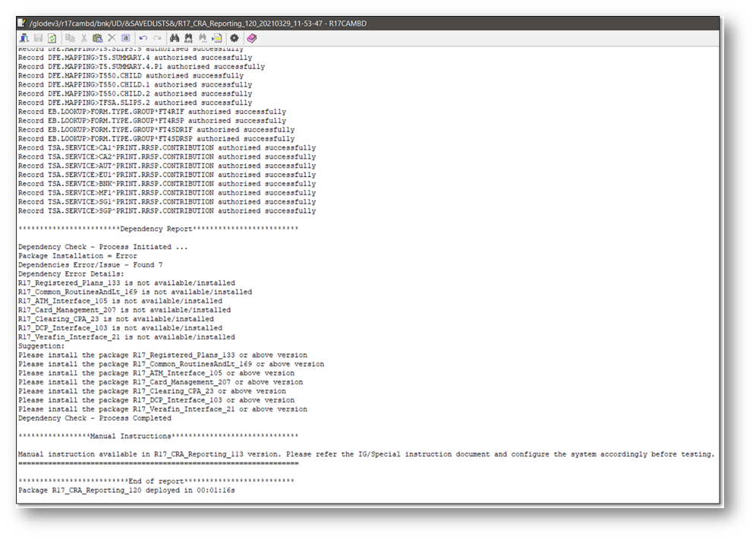Click the Cut scissors icon

click(84, 38)
